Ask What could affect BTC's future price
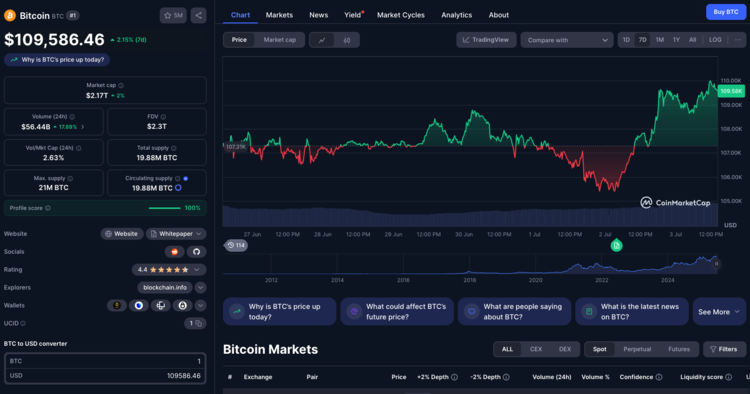This screenshot has width=750, height=394. (397, 312)
